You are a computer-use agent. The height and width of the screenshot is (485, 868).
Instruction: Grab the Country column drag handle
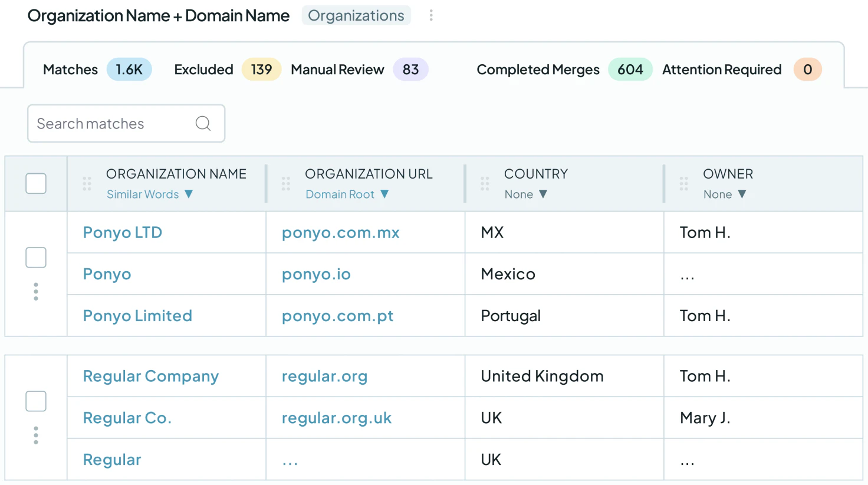pos(485,184)
